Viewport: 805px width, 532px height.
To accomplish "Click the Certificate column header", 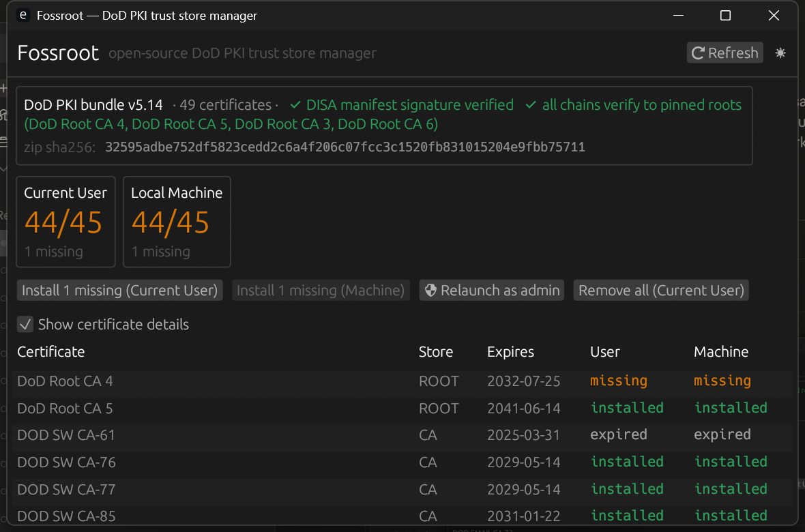I will [51, 352].
